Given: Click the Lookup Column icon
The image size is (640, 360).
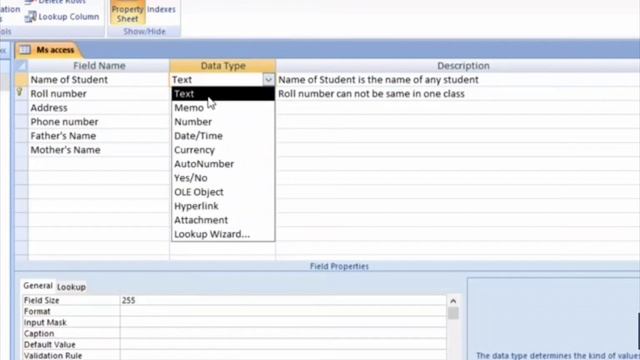Looking at the screenshot, I should (x=31, y=17).
